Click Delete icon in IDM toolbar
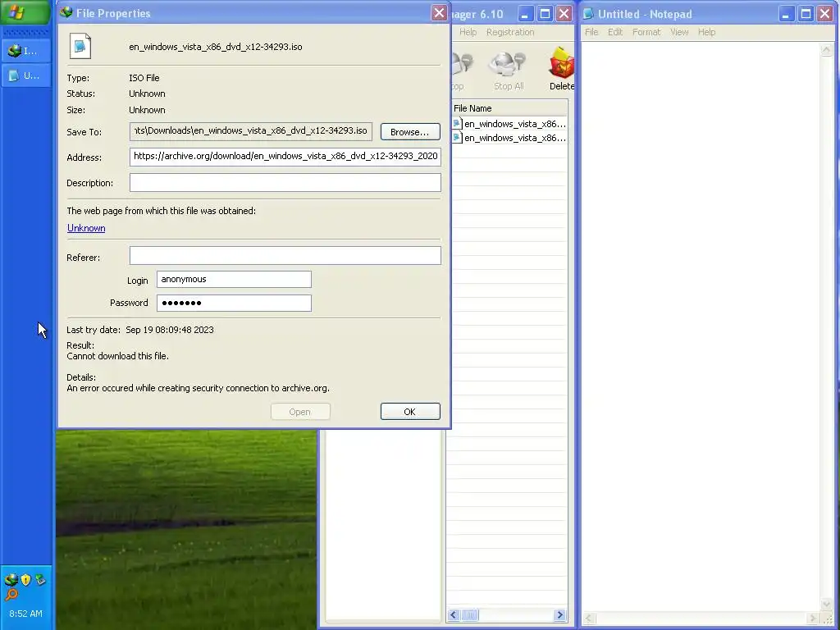 [561, 69]
